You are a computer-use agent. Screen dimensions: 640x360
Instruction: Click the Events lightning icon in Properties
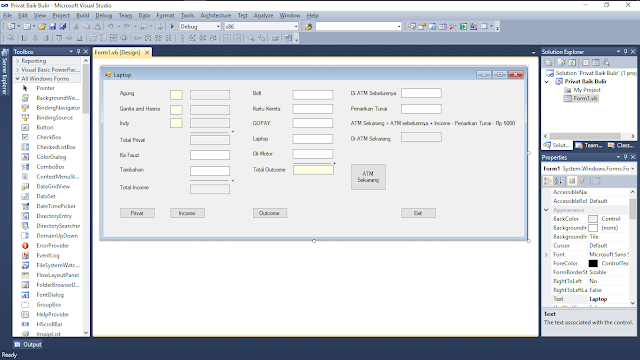(583, 181)
